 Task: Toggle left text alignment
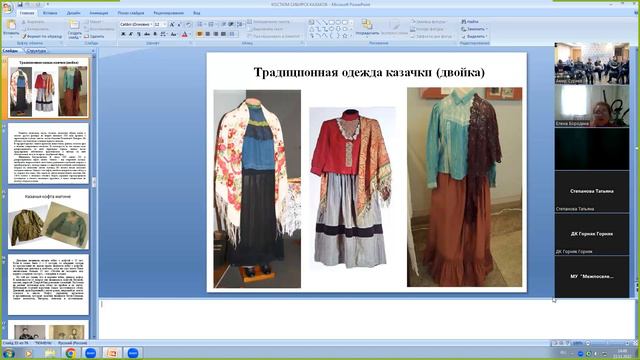(x=200, y=34)
